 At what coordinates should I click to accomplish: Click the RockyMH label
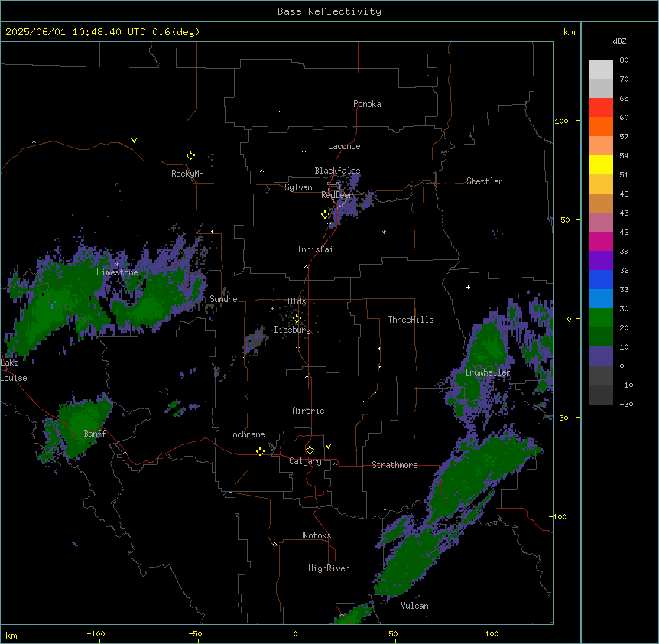[x=187, y=174]
